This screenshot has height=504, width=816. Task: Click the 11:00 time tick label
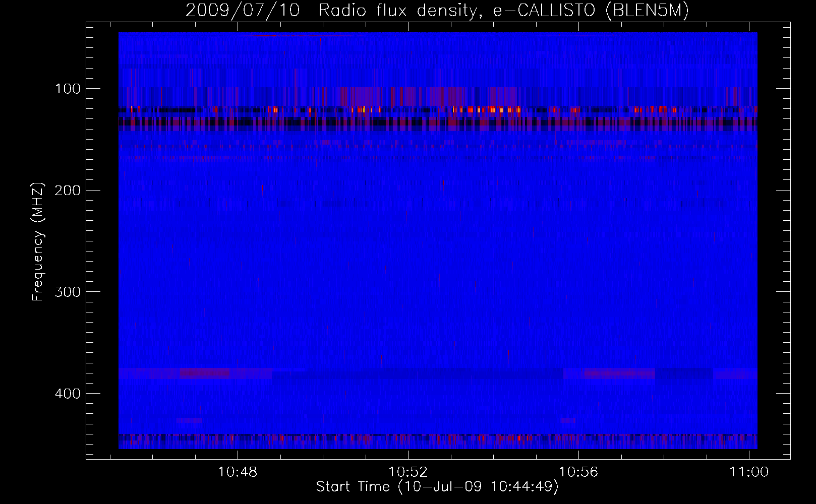click(x=749, y=472)
